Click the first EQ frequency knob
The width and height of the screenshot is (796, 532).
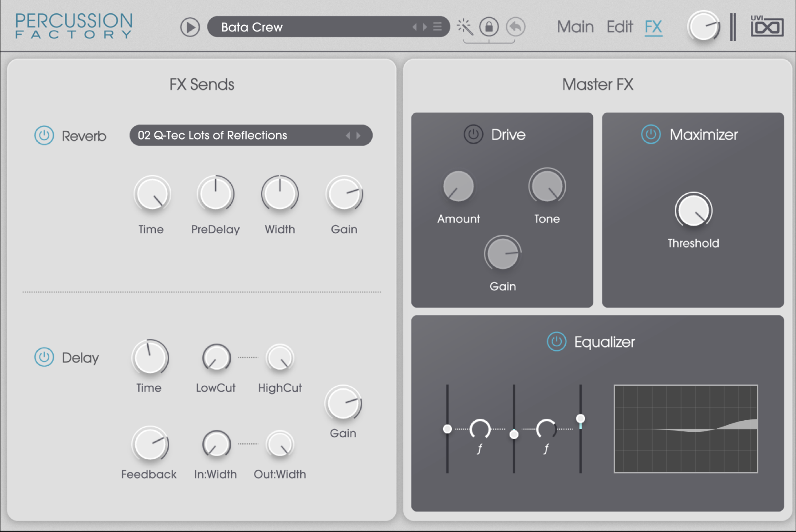pyautogui.click(x=480, y=429)
